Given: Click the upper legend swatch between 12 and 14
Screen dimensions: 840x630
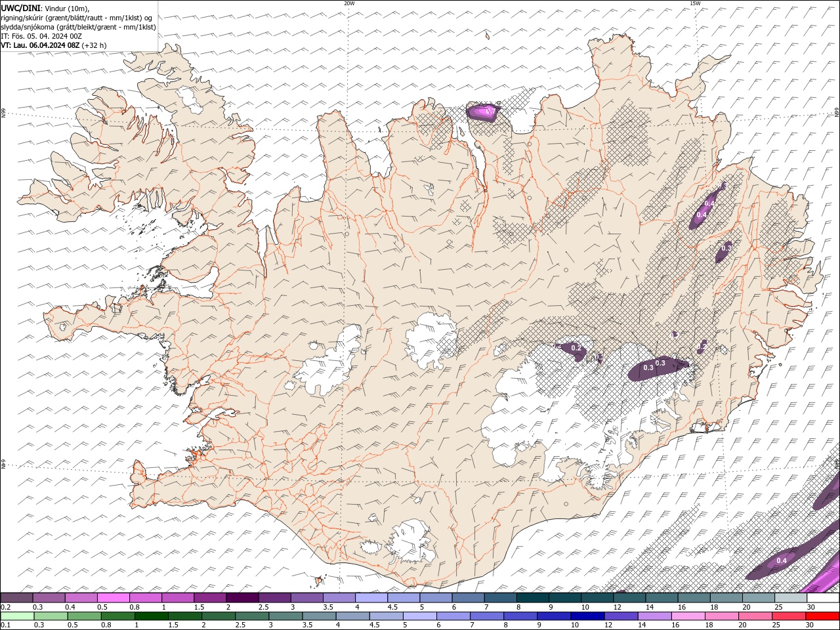Looking at the screenshot, I should 629,598.
